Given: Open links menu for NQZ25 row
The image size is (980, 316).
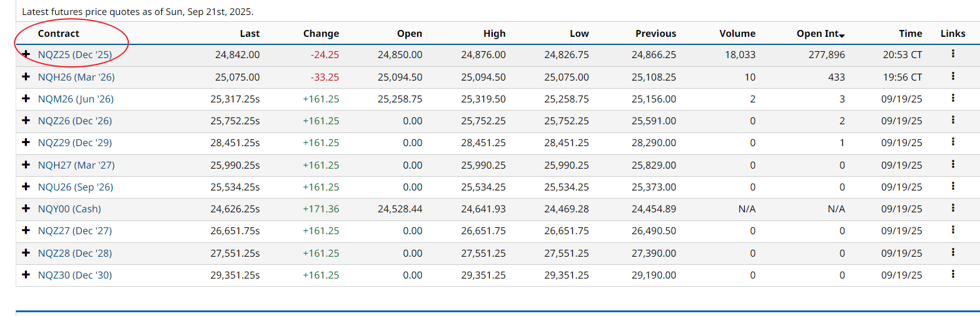Looking at the screenshot, I should point(952,54).
